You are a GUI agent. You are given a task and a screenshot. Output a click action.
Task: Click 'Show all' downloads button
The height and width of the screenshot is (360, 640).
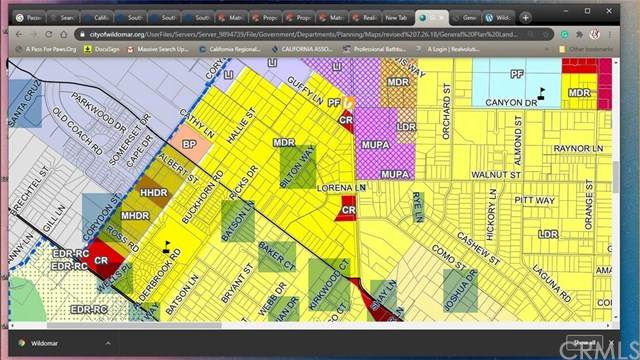point(584,343)
